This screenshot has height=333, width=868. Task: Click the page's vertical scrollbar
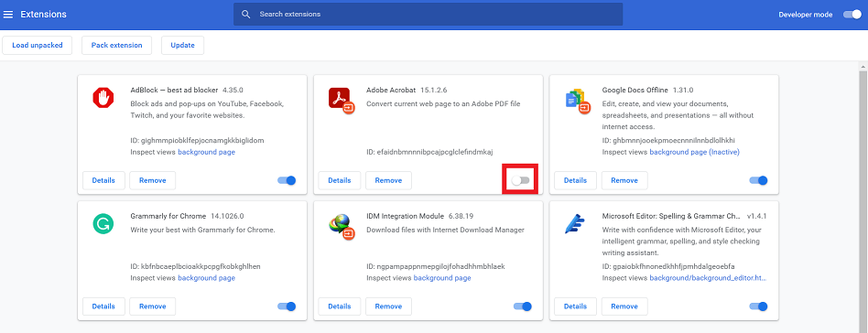pyautogui.click(x=863, y=202)
